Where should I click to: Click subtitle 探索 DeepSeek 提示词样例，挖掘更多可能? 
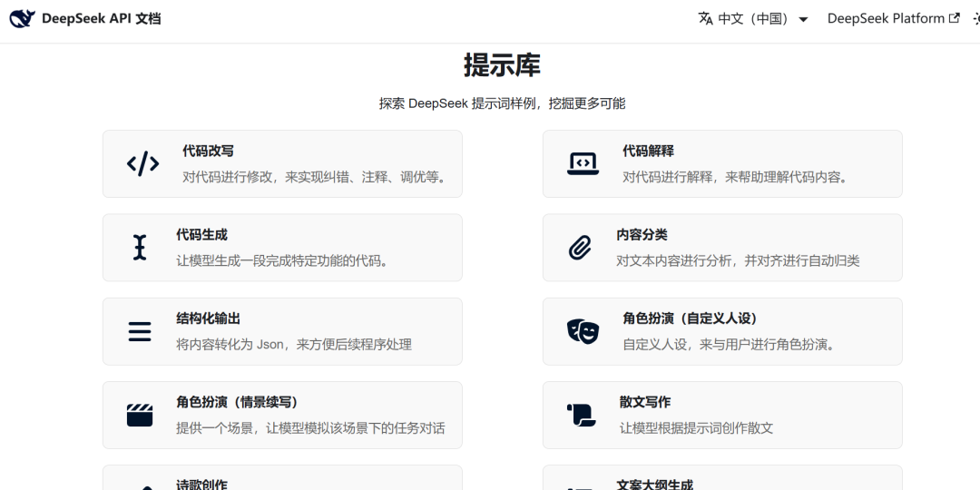[x=502, y=103]
